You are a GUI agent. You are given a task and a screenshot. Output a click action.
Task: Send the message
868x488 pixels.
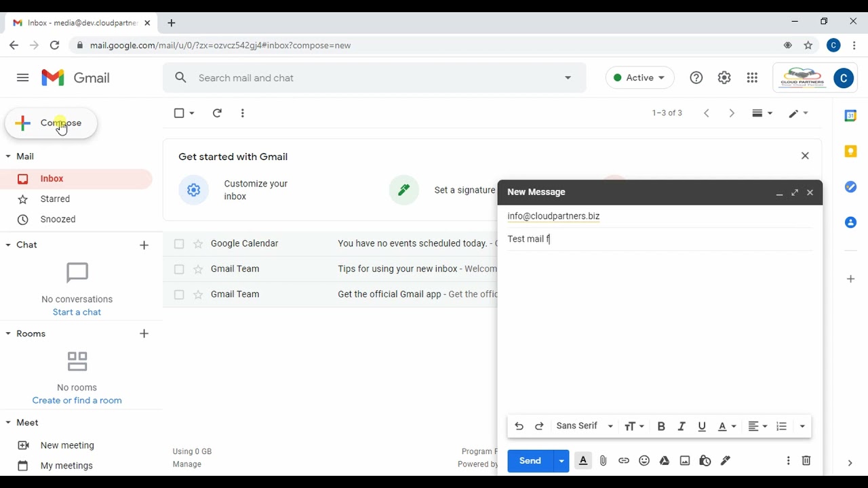530,461
